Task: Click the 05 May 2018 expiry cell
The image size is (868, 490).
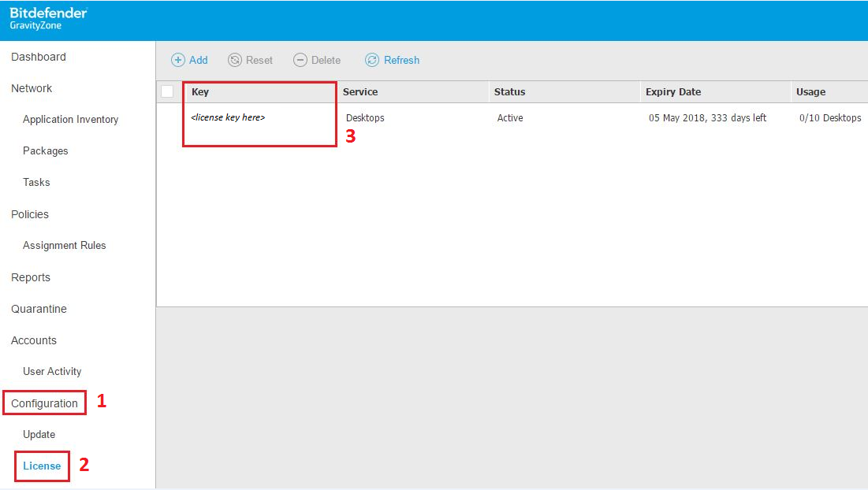Action: pyautogui.click(x=707, y=118)
